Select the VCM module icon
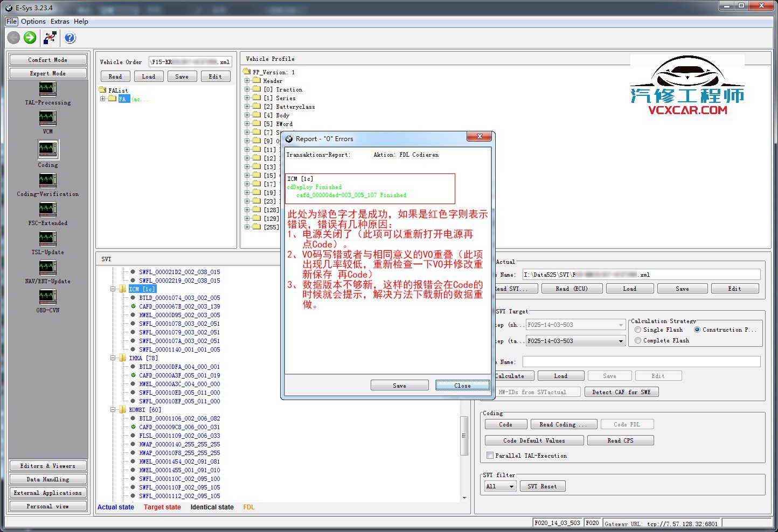Viewport: 778px width, 532px height. coord(47,118)
